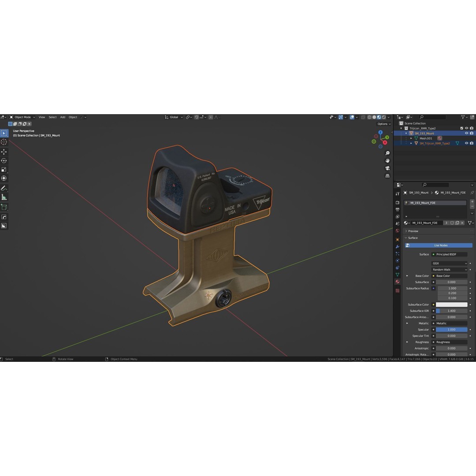Duplicate material with new material icon
This screenshot has height=476, width=476.
click(457, 223)
